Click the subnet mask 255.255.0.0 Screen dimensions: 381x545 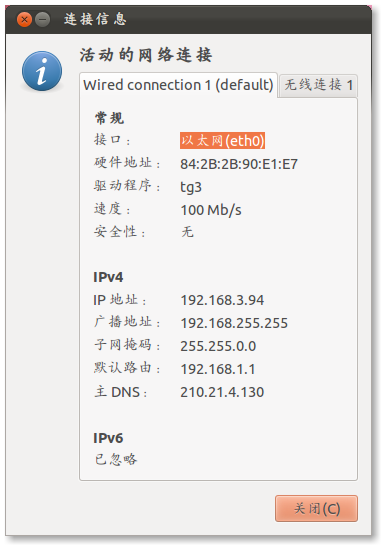(x=218, y=346)
